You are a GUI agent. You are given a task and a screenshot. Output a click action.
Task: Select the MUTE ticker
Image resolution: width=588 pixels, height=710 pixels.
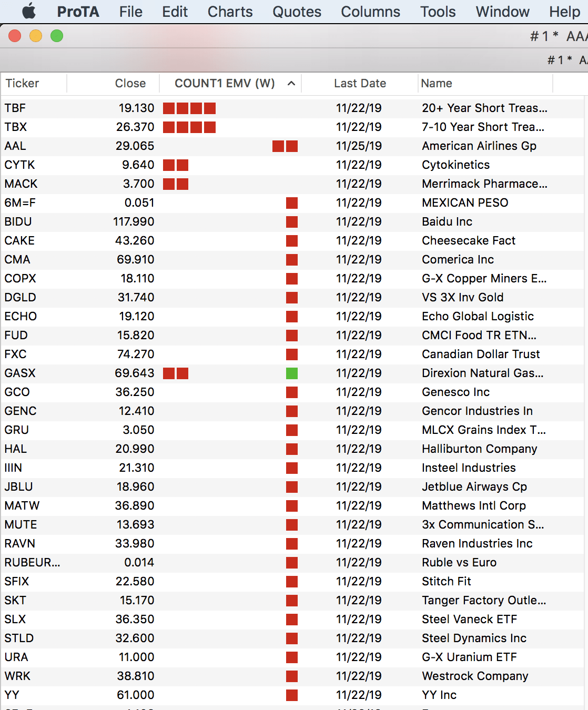point(21,525)
